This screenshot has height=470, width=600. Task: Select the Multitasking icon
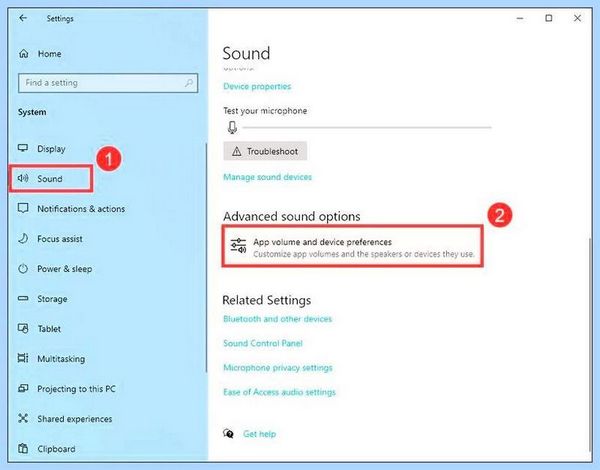(x=23, y=358)
